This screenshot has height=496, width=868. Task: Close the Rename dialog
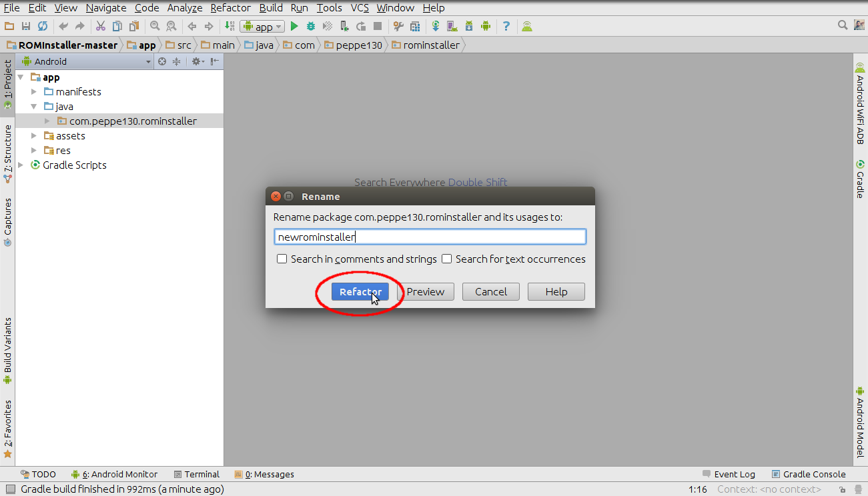pos(276,196)
